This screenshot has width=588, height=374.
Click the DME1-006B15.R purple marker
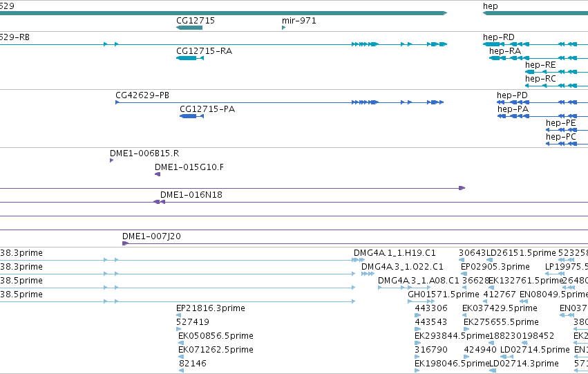tap(111, 160)
